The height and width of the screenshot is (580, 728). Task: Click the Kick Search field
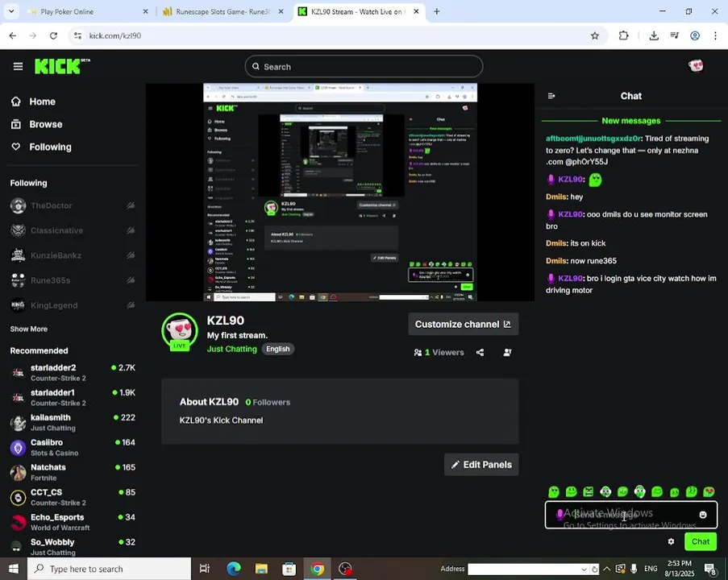[x=364, y=67]
